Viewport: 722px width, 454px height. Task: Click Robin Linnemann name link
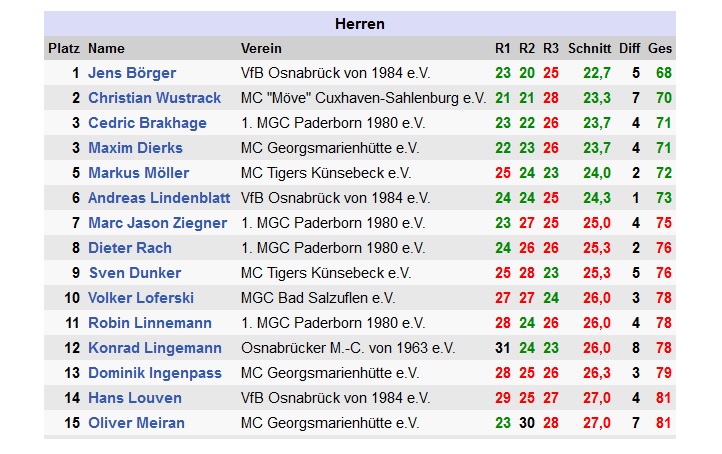150,323
